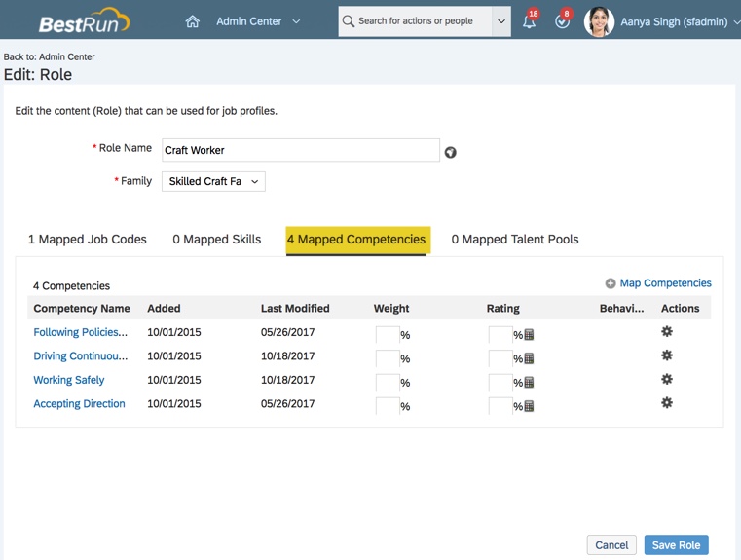Image resolution: width=741 pixels, height=560 pixels.
Task: Click the Home icon in header
Action: (x=192, y=21)
